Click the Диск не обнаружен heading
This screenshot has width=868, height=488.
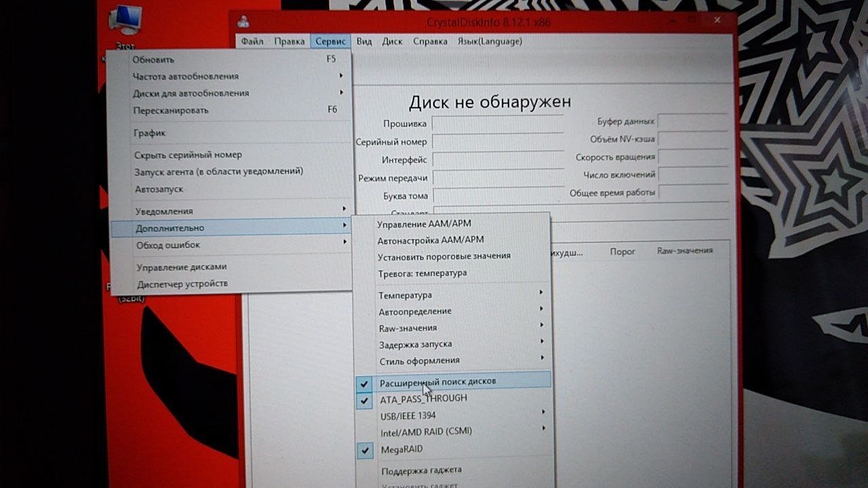(490, 102)
